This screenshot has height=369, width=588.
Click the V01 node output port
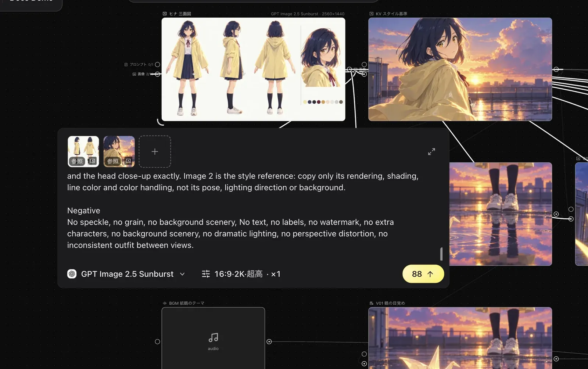pos(556,359)
